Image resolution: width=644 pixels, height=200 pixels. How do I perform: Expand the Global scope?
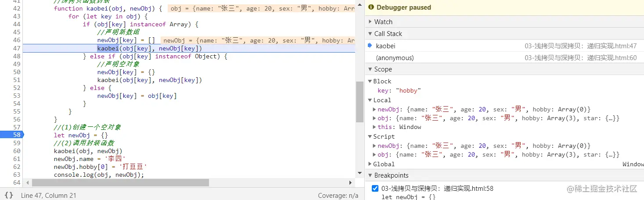(370, 164)
